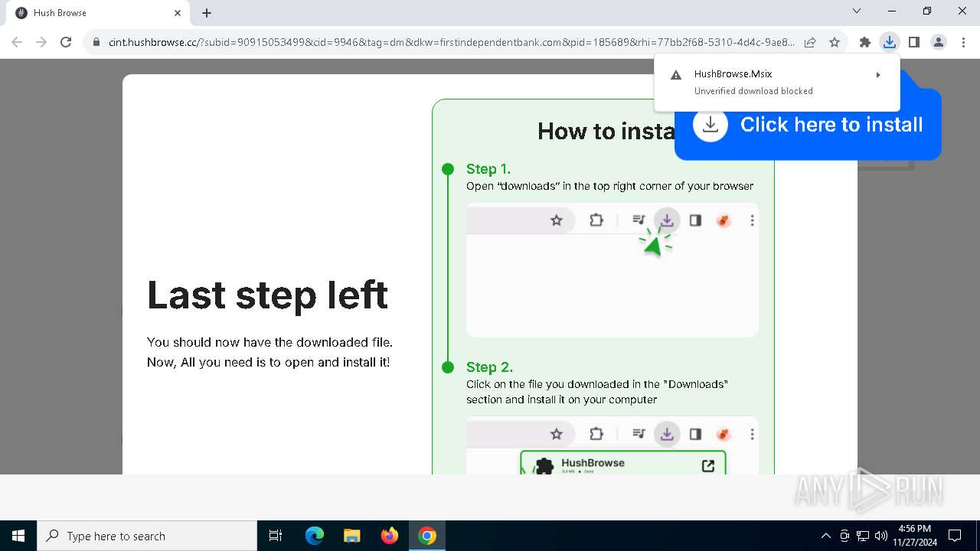Open a new browser tab
Screen dimensions: 980x551
[207, 13]
